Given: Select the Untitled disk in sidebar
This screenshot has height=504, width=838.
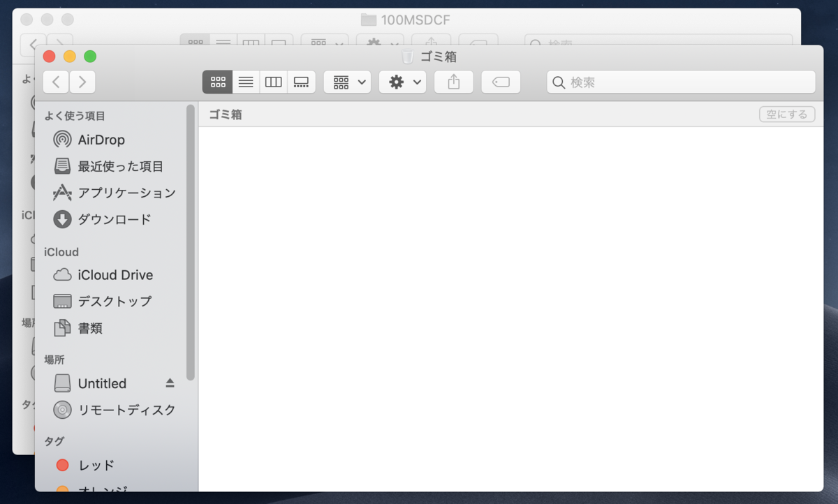Looking at the screenshot, I should [x=102, y=383].
